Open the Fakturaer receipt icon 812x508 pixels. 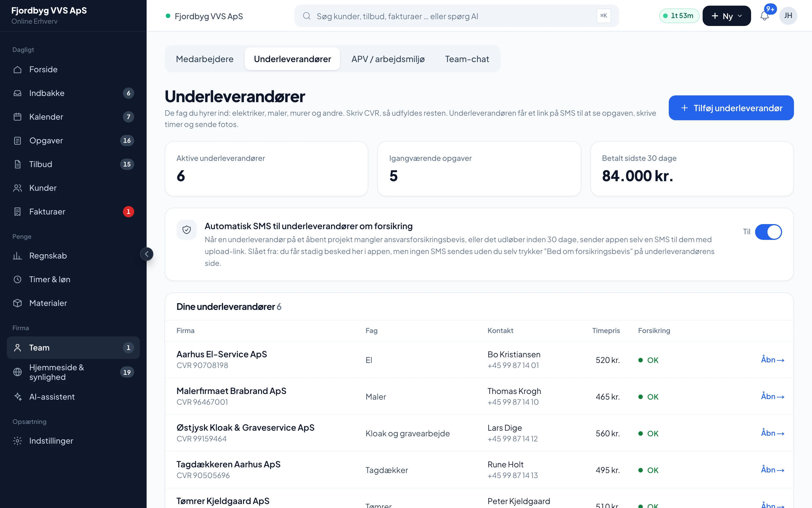pos(17,212)
